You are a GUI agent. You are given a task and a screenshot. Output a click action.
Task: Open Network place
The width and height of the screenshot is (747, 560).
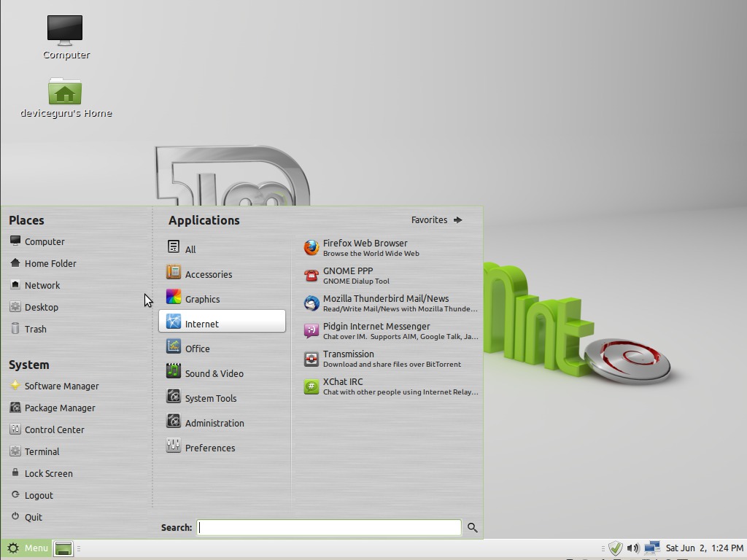pyautogui.click(x=35, y=285)
